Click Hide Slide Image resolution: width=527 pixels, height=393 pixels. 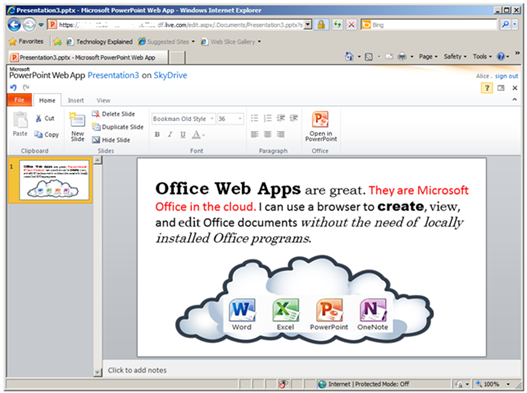[111, 140]
